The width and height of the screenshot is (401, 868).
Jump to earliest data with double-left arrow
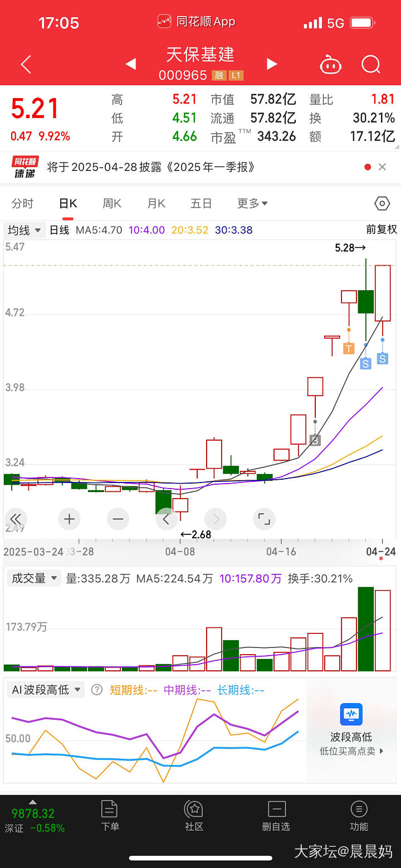click(16, 519)
